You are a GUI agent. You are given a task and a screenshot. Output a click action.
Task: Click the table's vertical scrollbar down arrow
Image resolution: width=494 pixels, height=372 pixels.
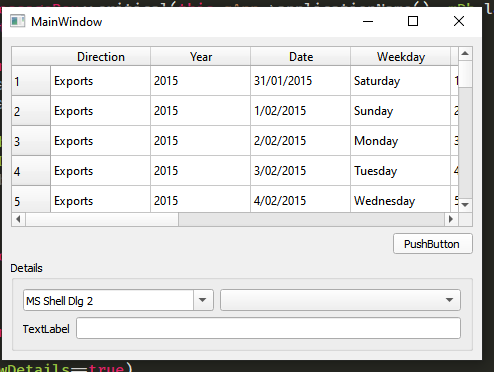click(465, 205)
